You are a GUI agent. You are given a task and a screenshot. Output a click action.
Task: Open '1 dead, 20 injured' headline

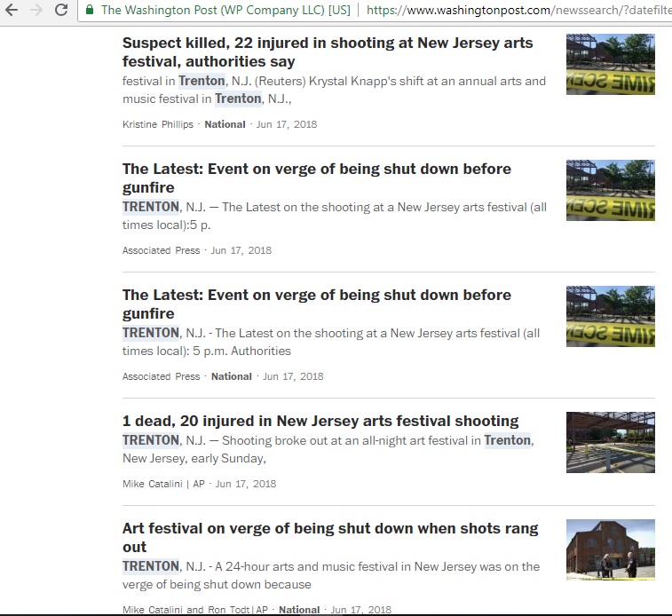coord(320,421)
